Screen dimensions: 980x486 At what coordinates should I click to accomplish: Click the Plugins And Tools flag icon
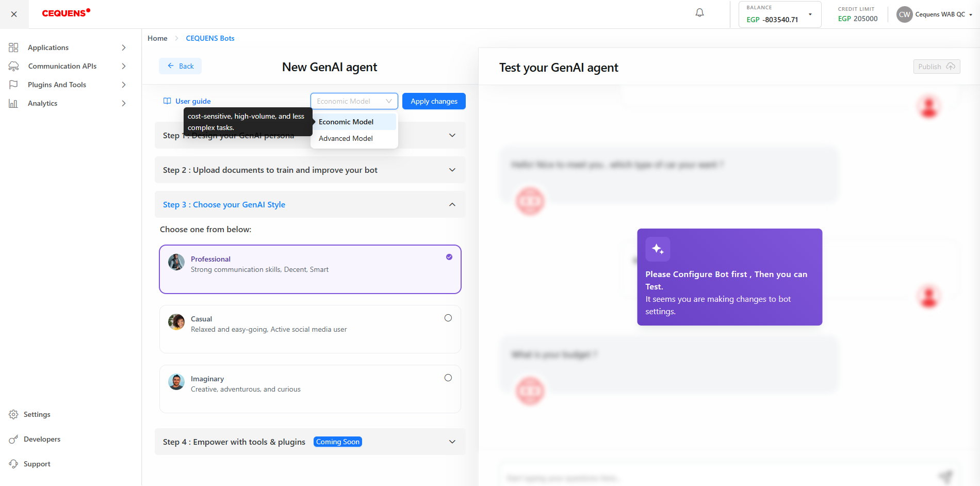[x=13, y=85]
